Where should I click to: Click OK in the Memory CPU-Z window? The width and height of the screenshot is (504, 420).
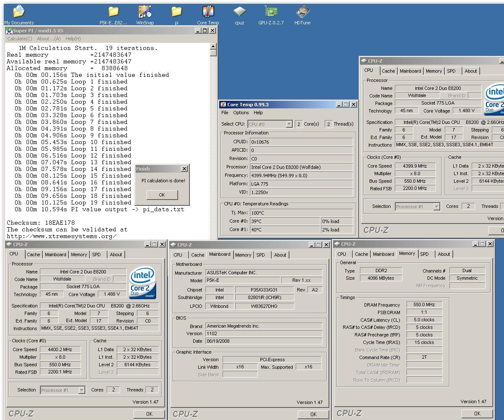[477, 413]
